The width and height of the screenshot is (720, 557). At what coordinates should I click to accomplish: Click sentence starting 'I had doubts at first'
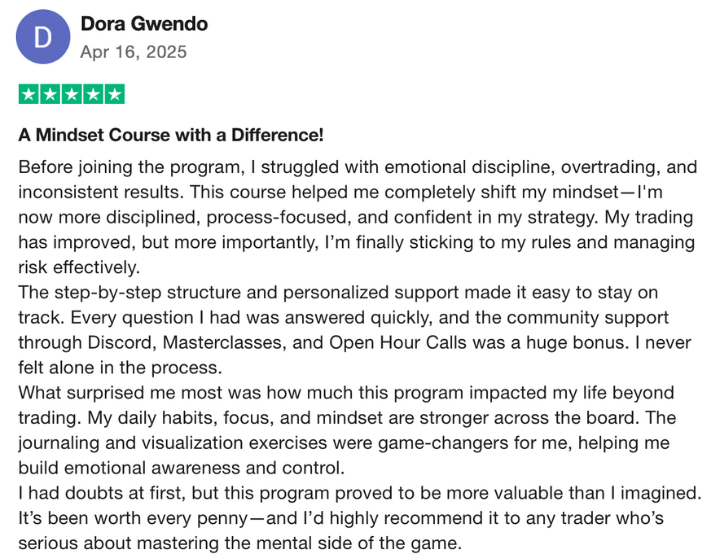(360, 493)
